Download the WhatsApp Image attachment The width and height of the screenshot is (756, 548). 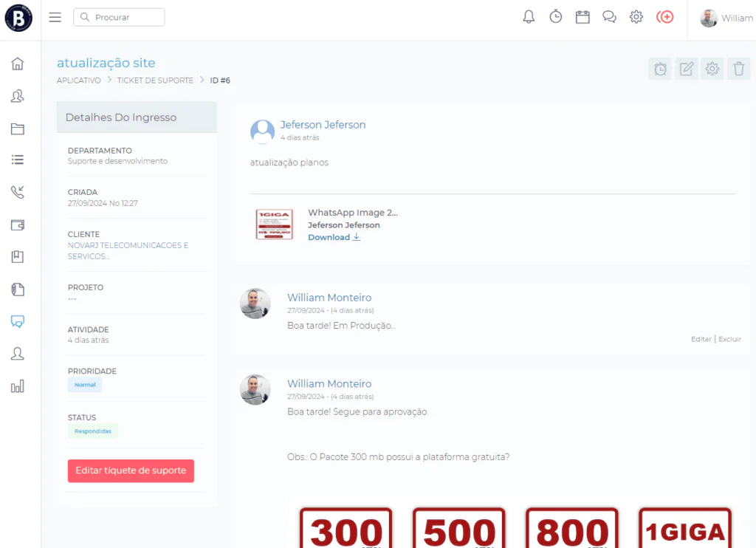[334, 237]
